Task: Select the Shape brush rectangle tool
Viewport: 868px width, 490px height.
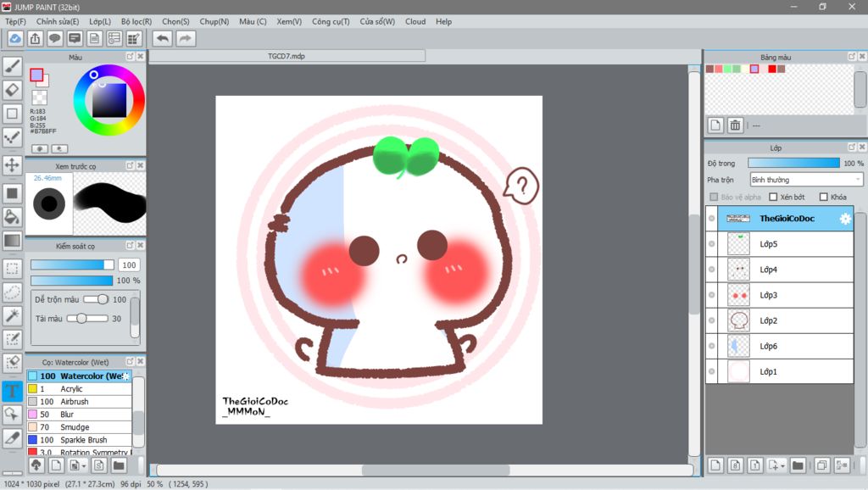Action: tap(12, 114)
